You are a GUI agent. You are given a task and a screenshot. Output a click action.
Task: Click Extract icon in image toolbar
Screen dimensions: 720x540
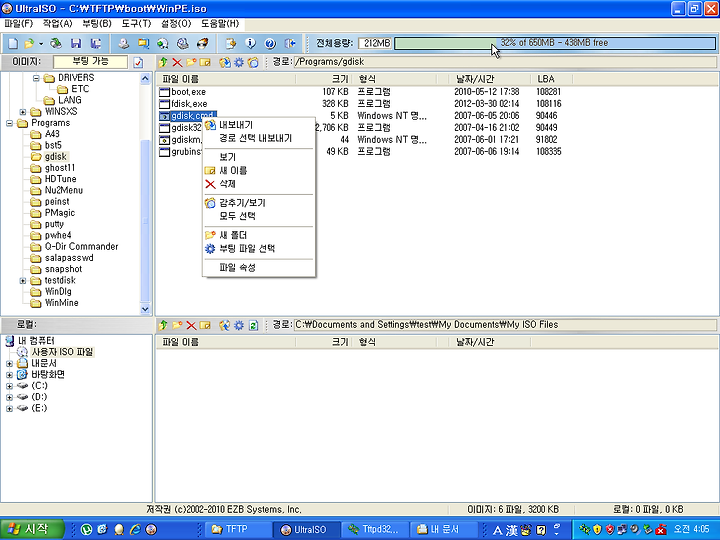[225, 62]
